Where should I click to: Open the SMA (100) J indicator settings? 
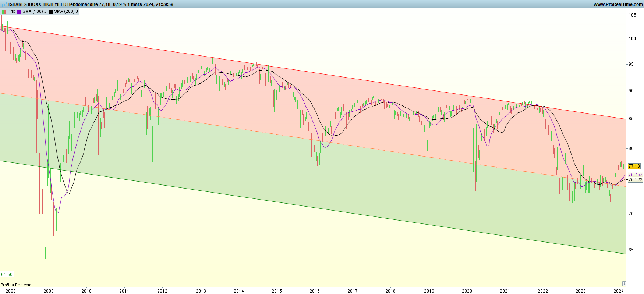point(31,11)
